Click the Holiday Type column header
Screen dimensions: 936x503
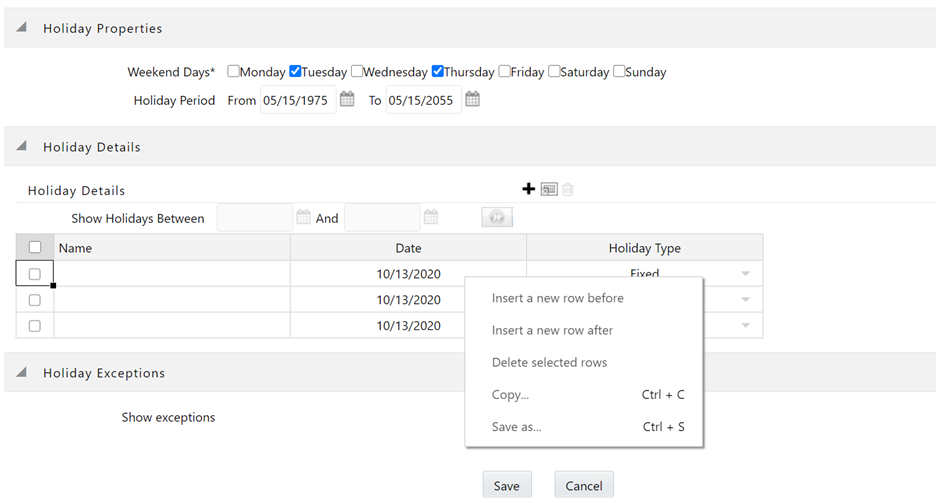[x=645, y=248]
